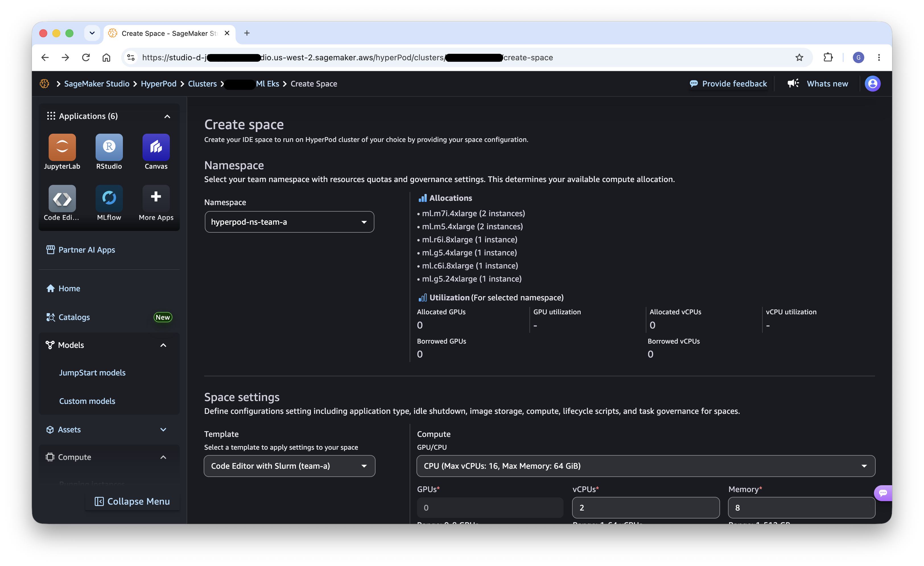
Task: Click the ml.m7i.4xlarge (2 instances) allocation
Action: coord(473,213)
